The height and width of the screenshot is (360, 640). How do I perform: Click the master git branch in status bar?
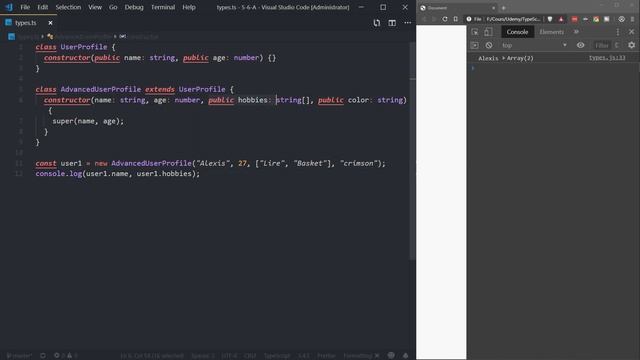pyautogui.click(x=19, y=356)
